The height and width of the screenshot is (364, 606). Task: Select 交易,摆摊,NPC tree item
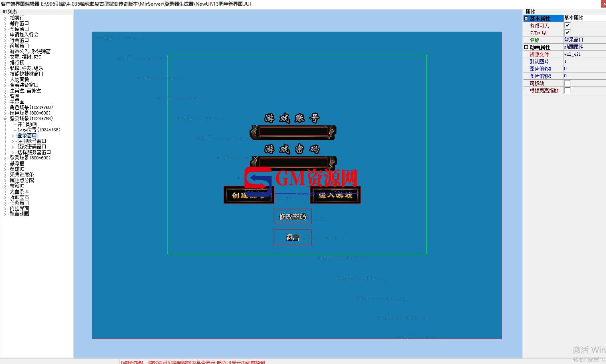coord(25,57)
